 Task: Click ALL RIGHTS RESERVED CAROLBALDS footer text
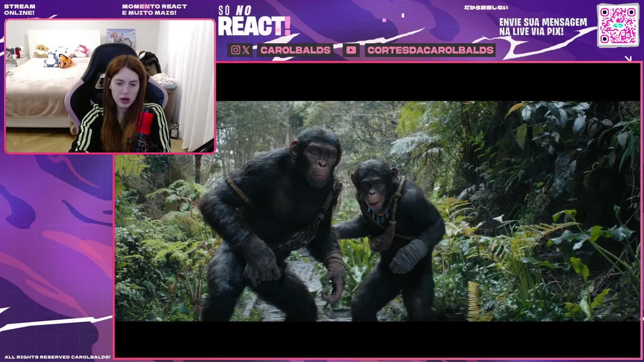[x=57, y=357]
